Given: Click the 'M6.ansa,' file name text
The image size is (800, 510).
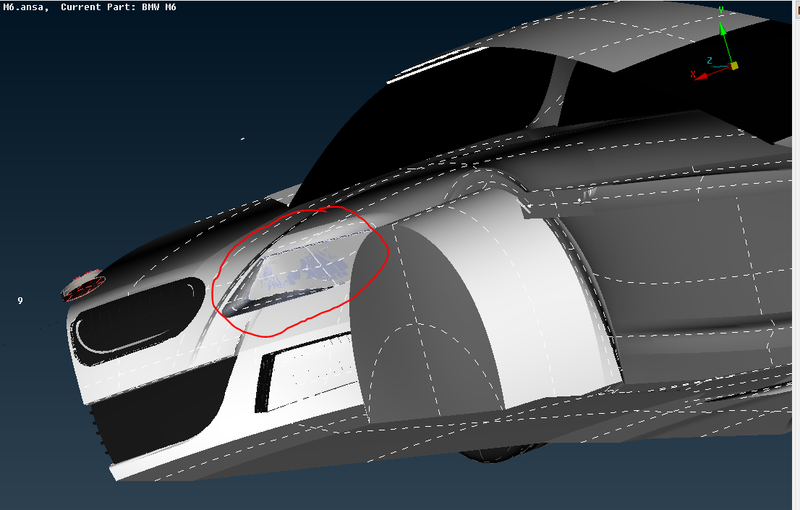Looking at the screenshot, I should (26, 7).
